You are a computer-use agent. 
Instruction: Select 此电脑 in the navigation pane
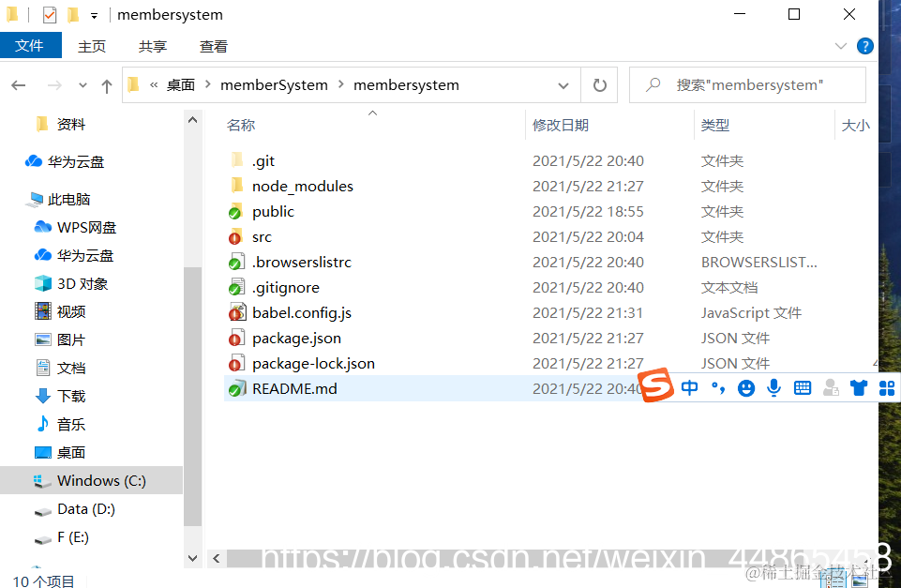tap(69, 200)
